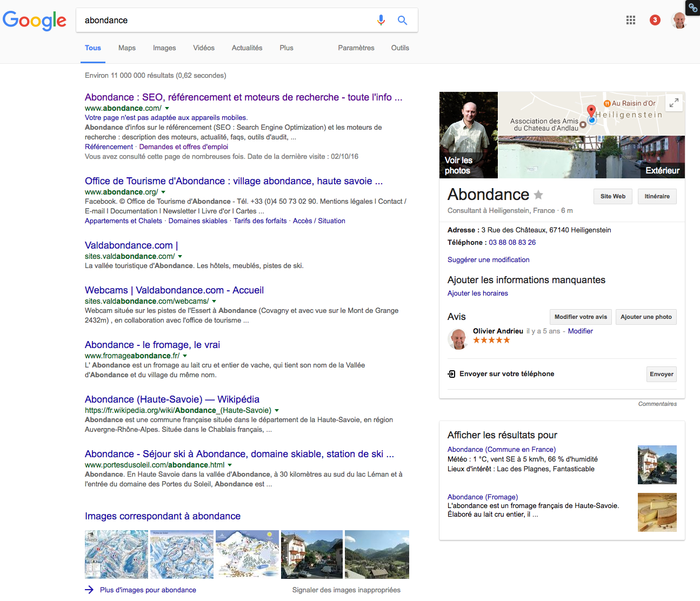
Task: Expand dropdown arrow next to www.abondance.com
Action: pos(167,109)
